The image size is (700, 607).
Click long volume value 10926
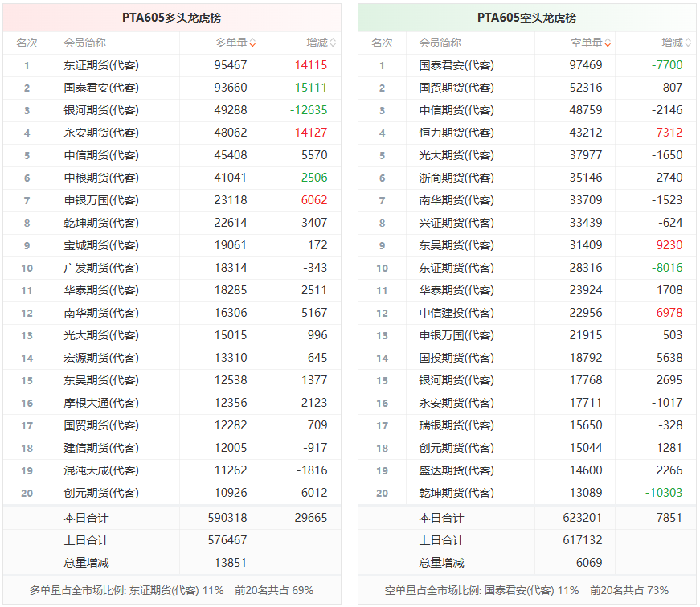coord(231,493)
